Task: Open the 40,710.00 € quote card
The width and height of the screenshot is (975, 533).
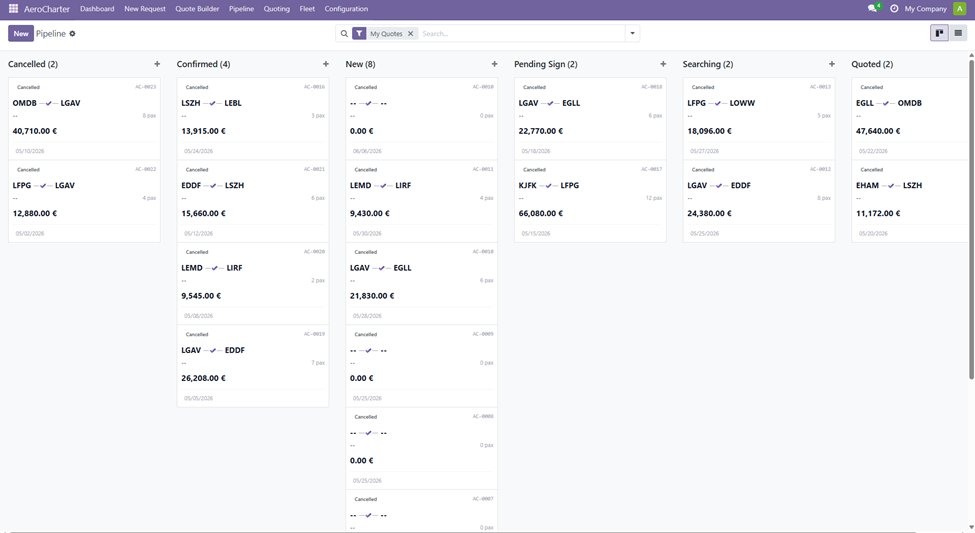Action: pyautogui.click(x=84, y=119)
